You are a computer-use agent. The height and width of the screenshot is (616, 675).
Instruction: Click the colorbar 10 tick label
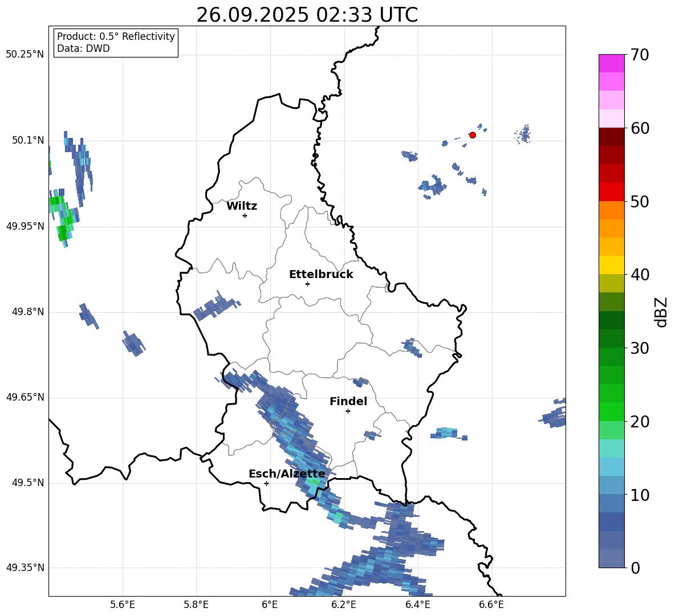pos(640,495)
